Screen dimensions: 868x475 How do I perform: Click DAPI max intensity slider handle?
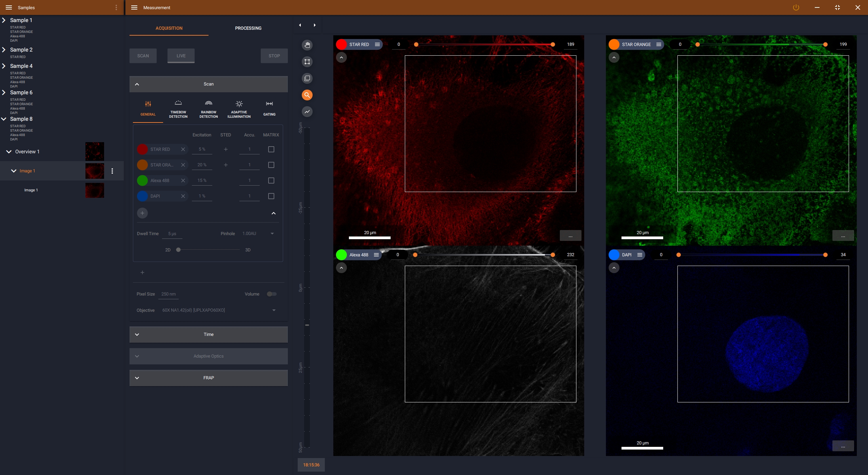(x=825, y=255)
